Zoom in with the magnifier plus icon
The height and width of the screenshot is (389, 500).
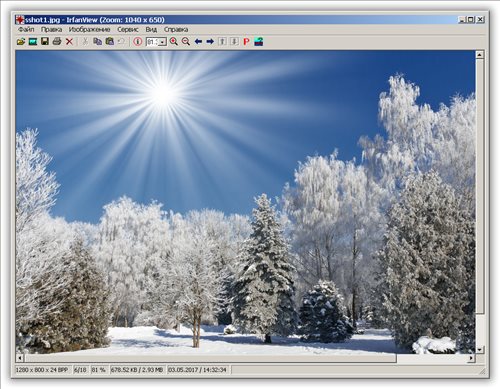[x=174, y=41]
